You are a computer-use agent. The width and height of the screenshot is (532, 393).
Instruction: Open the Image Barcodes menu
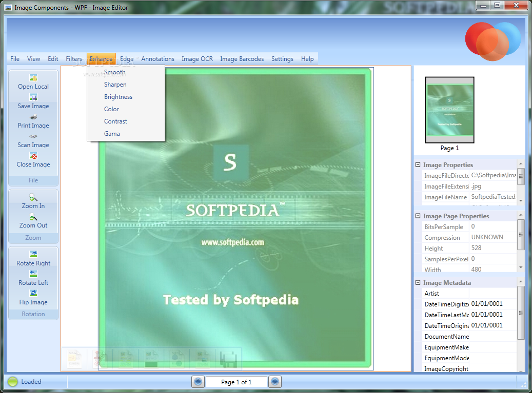point(242,59)
